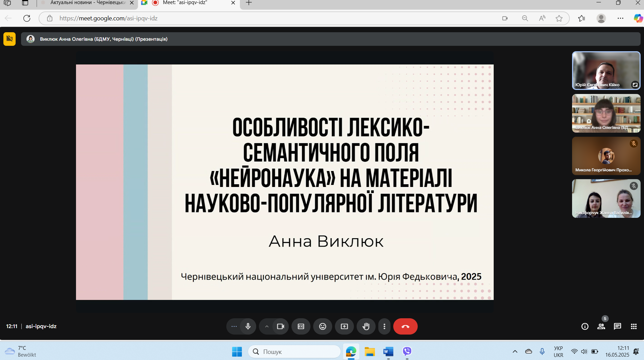
Task: Open the activities grid icon
Action: pyautogui.click(x=633, y=326)
